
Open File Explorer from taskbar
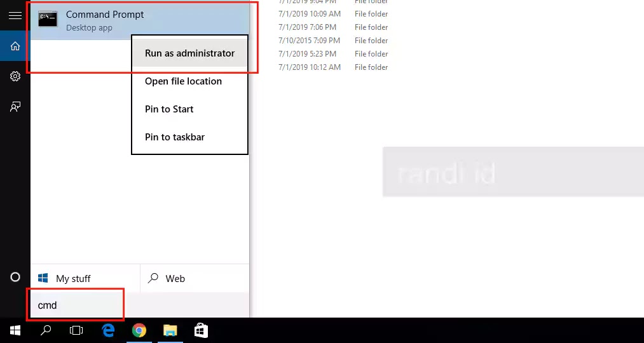click(x=170, y=330)
